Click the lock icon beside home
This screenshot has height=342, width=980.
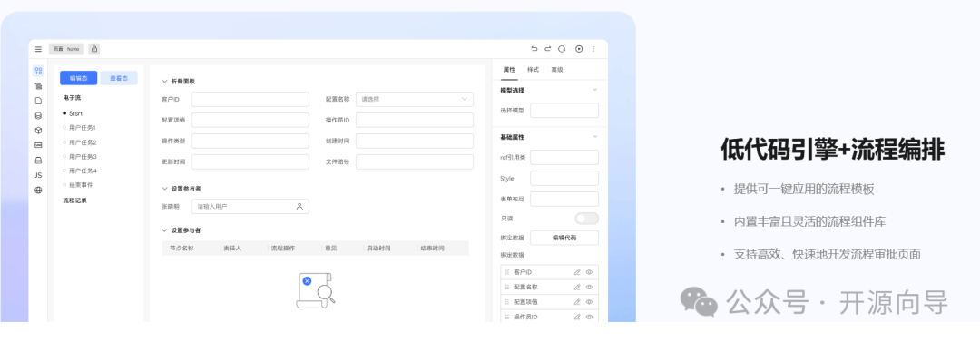(x=93, y=49)
